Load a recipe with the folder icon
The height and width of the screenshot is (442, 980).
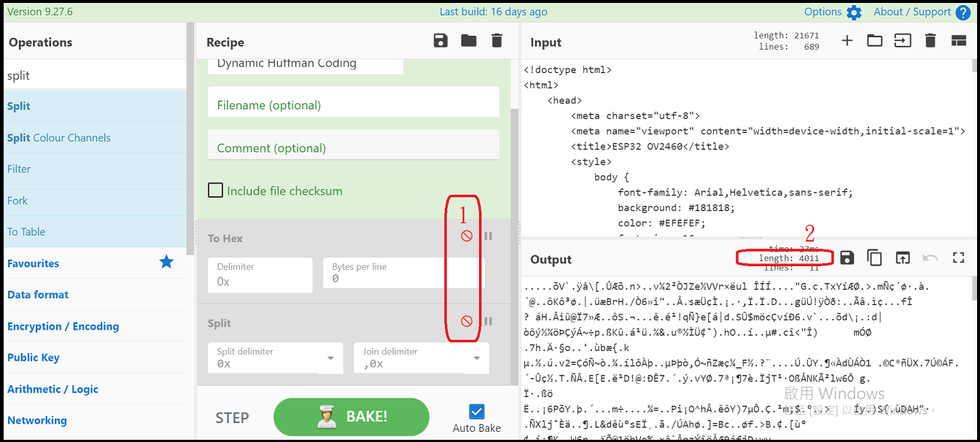pyautogui.click(x=469, y=41)
